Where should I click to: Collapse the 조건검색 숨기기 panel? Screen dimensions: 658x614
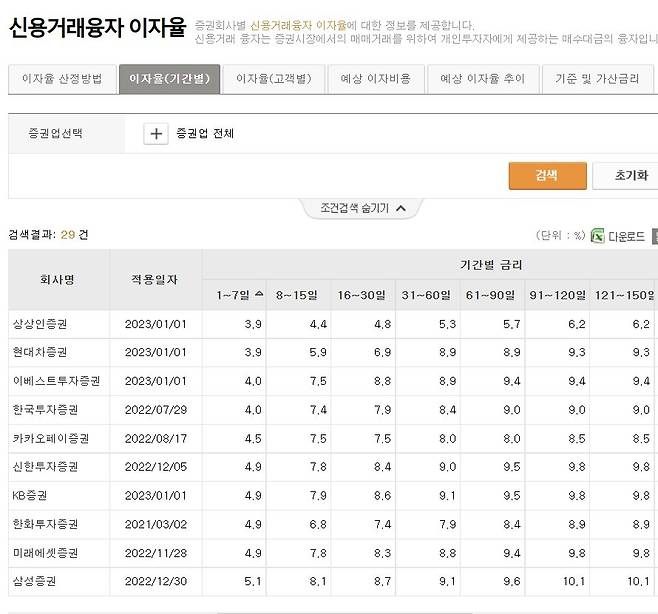coord(363,208)
